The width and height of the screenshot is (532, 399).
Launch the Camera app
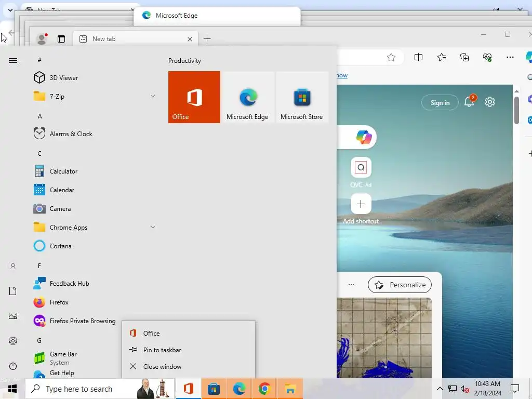(x=95, y=209)
